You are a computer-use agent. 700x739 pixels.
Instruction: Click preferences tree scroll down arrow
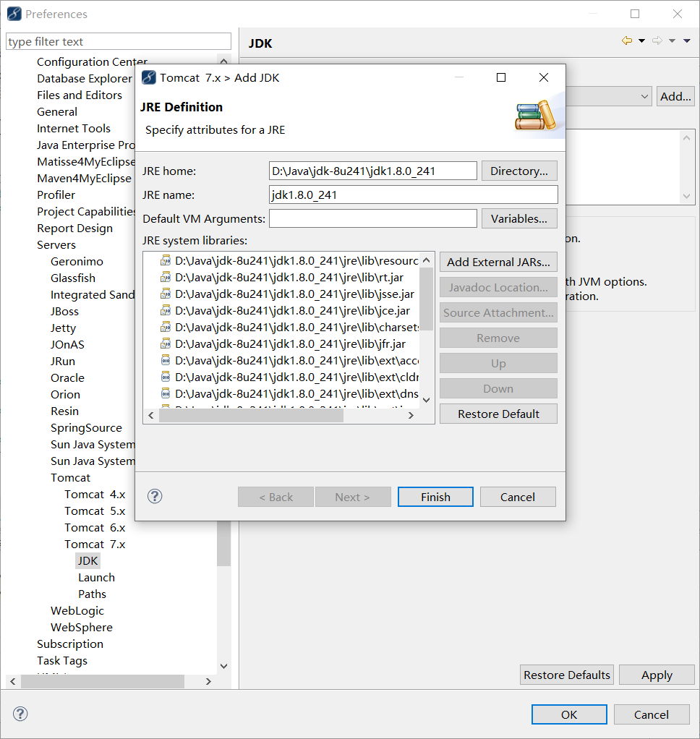coord(224,666)
